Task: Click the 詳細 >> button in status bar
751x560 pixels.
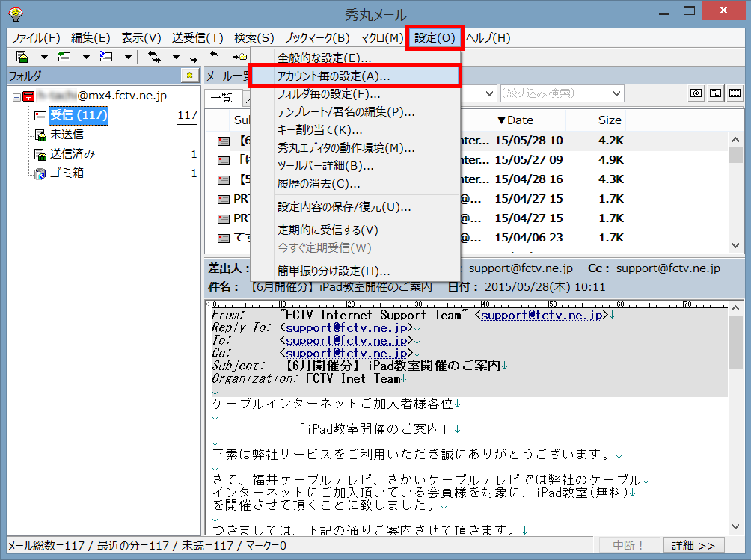Action: pos(693,545)
